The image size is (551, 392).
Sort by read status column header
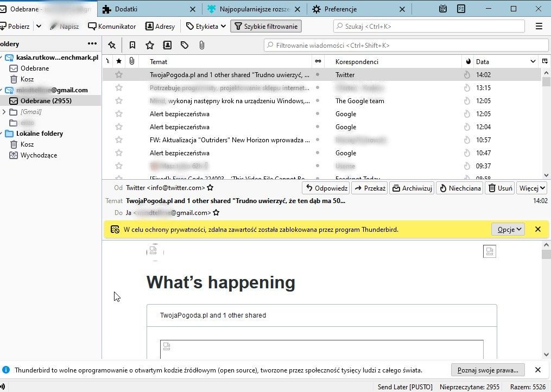(x=318, y=61)
